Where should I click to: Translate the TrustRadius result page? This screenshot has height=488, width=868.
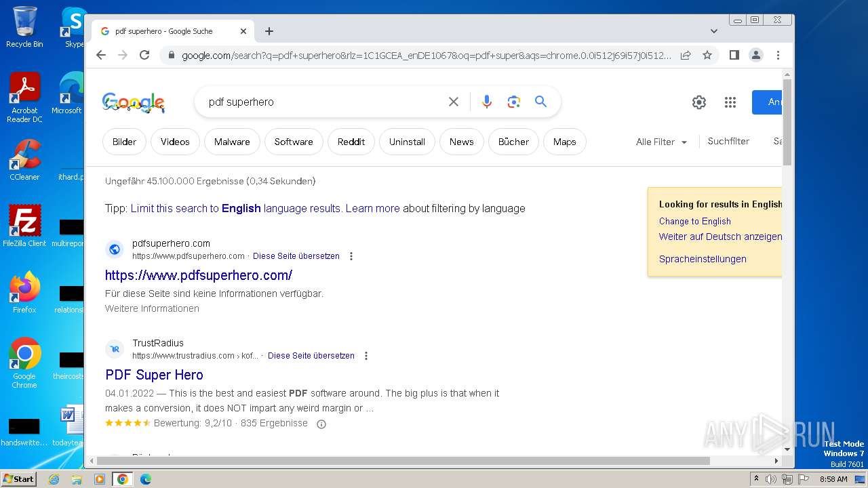[x=311, y=356]
